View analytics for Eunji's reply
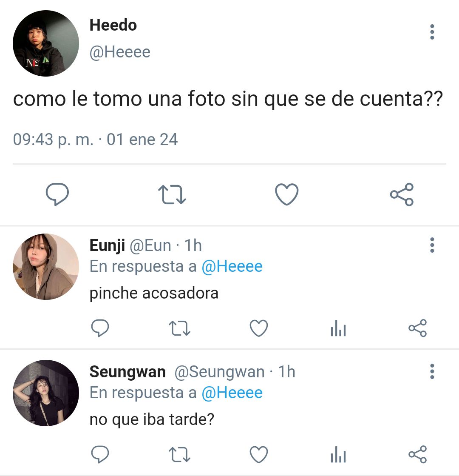Viewport: 459px width, 476px height. point(338,328)
